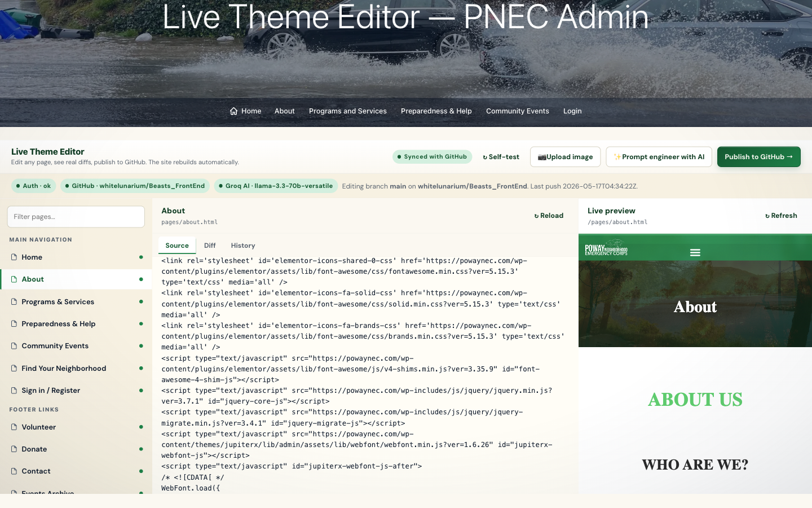The width and height of the screenshot is (812, 508).
Task: Click the Synced with GitHub status badge
Action: coord(432,157)
